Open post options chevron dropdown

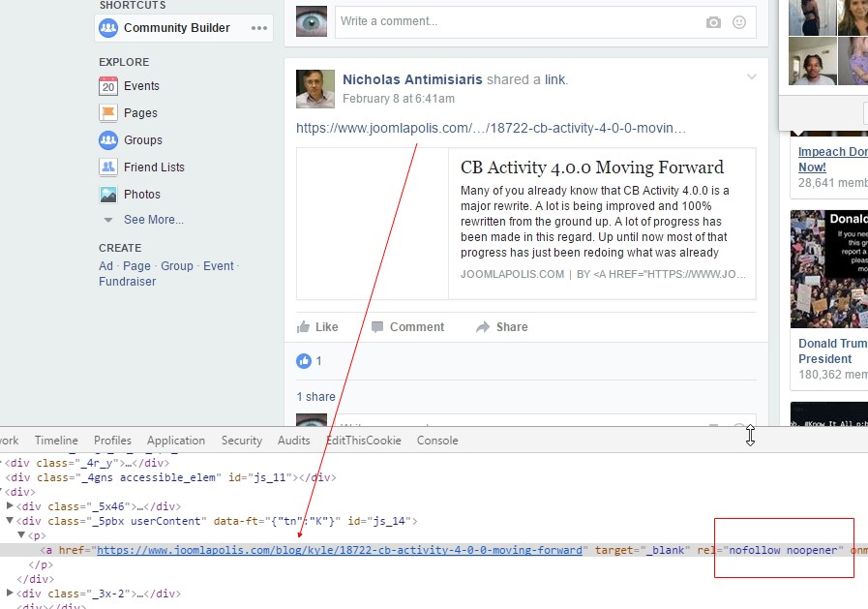click(x=751, y=76)
